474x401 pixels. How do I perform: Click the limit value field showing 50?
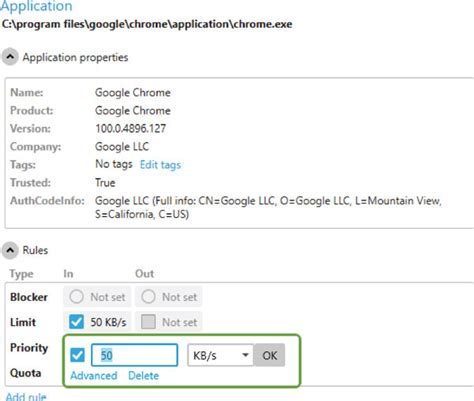[x=134, y=355]
